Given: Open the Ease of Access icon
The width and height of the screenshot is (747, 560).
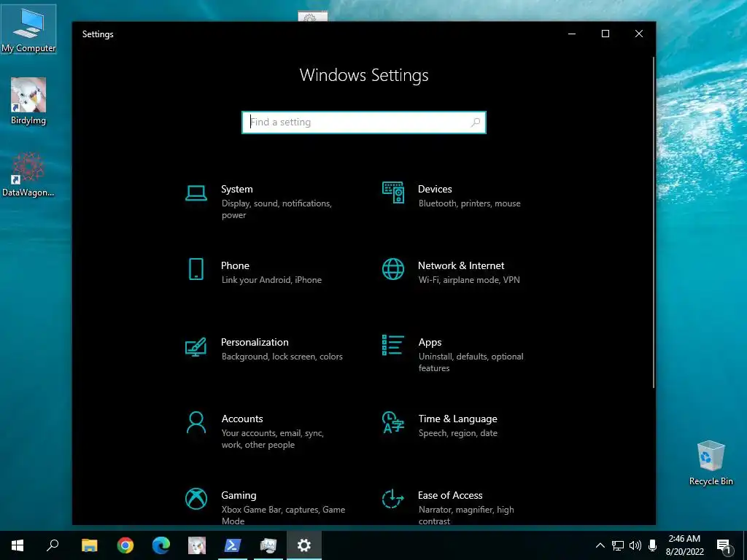Looking at the screenshot, I should [x=393, y=499].
